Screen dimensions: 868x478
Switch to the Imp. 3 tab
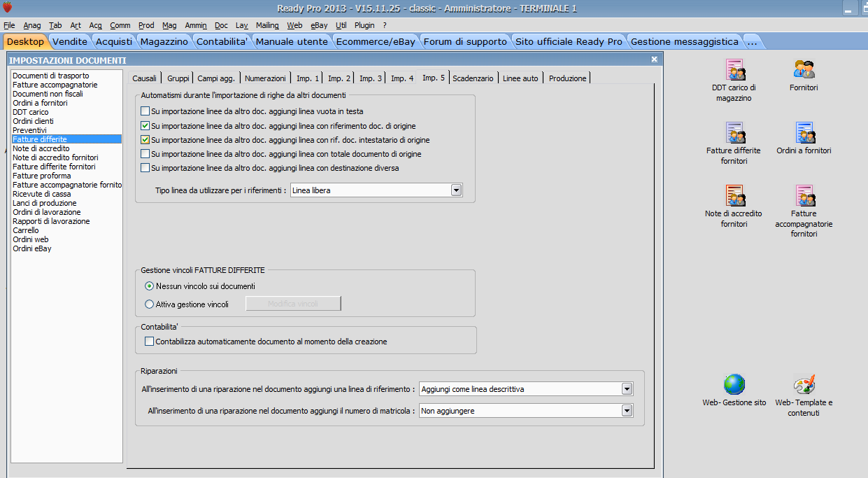[x=371, y=78]
